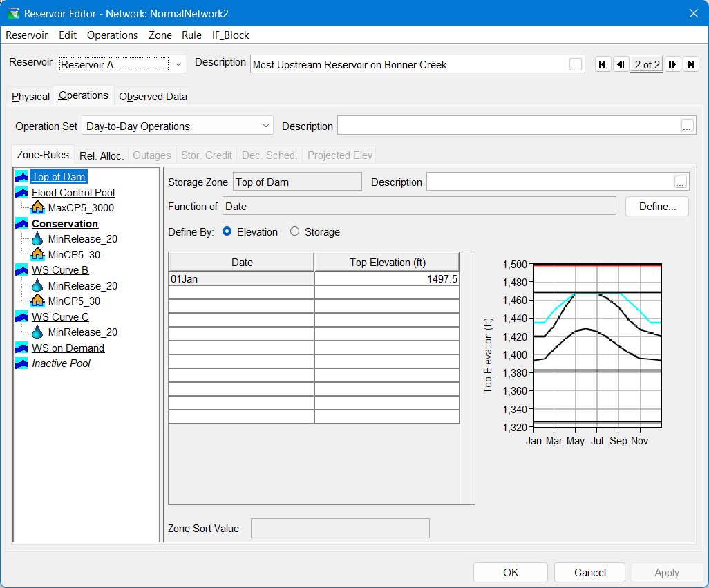Select the Storage radio button
The width and height of the screenshot is (709, 588).
[x=295, y=232]
